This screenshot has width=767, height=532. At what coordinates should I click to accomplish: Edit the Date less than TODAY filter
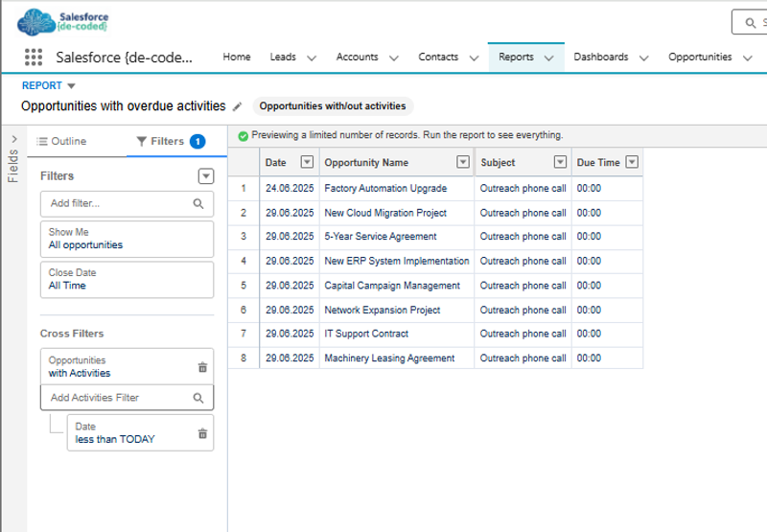coord(140,432)
